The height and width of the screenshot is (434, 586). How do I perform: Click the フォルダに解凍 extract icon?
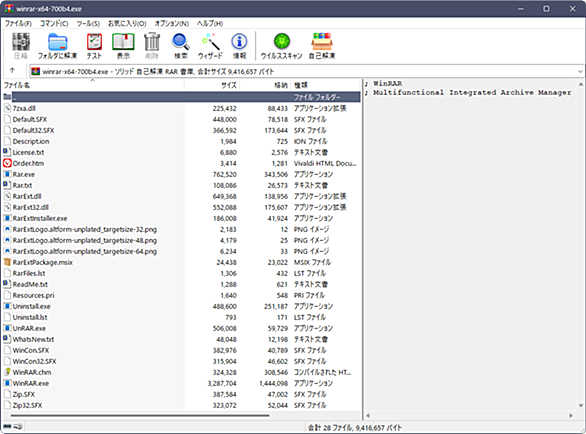coord(58,42)
